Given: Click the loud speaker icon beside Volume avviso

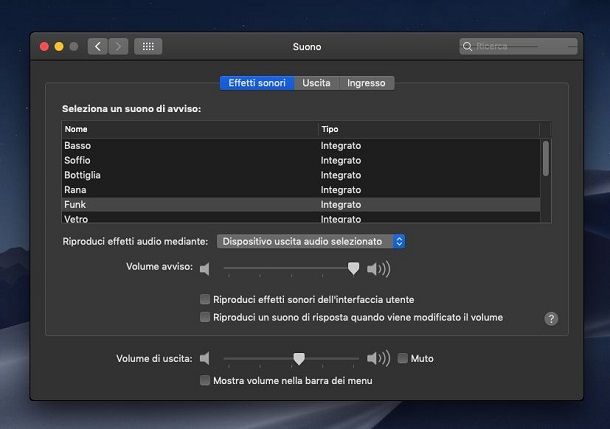Looking at the screenshot, I should [379, 269].
